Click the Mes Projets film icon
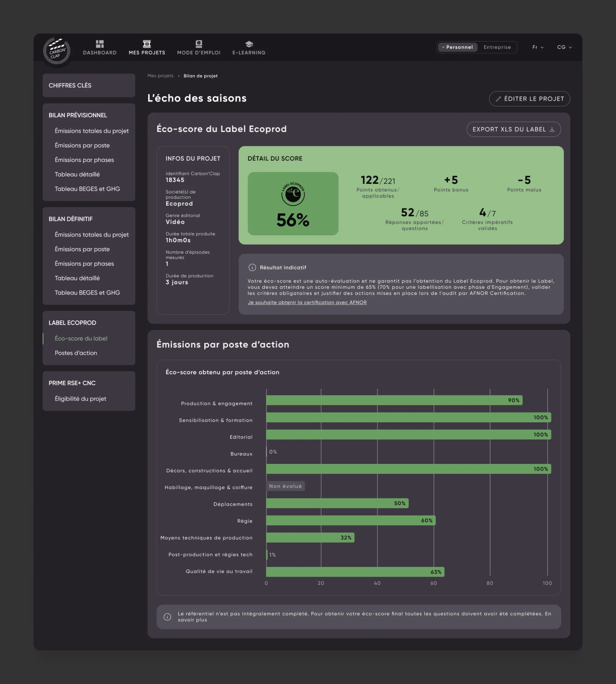The image size is (616, 684). coord(147,44)
